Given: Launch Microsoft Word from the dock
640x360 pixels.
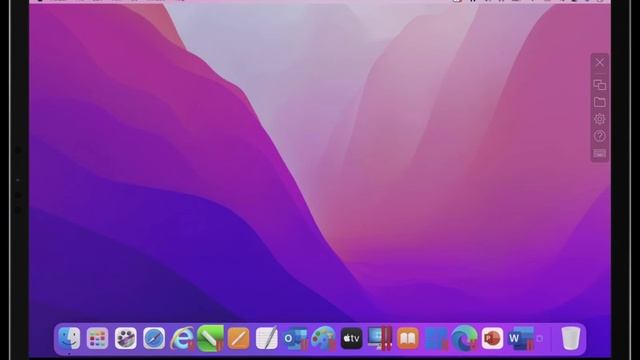Looking at the screenshot, I should (521, 338).
